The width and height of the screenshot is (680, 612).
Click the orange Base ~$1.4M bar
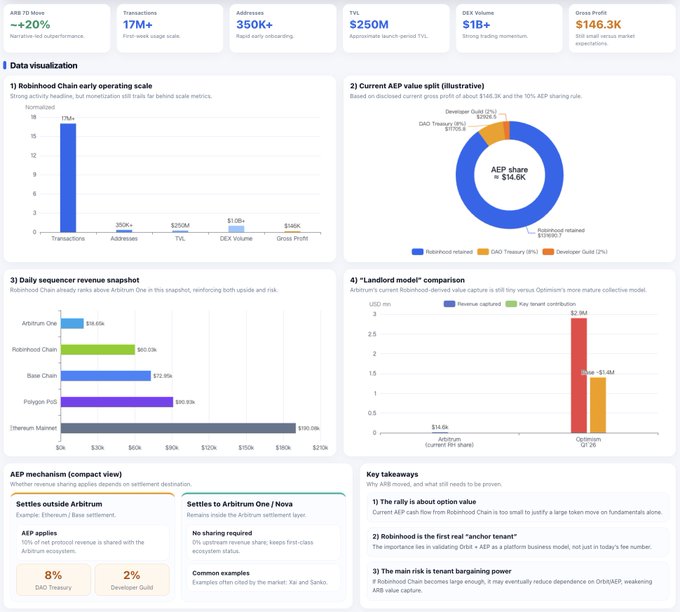click(598, 405)
